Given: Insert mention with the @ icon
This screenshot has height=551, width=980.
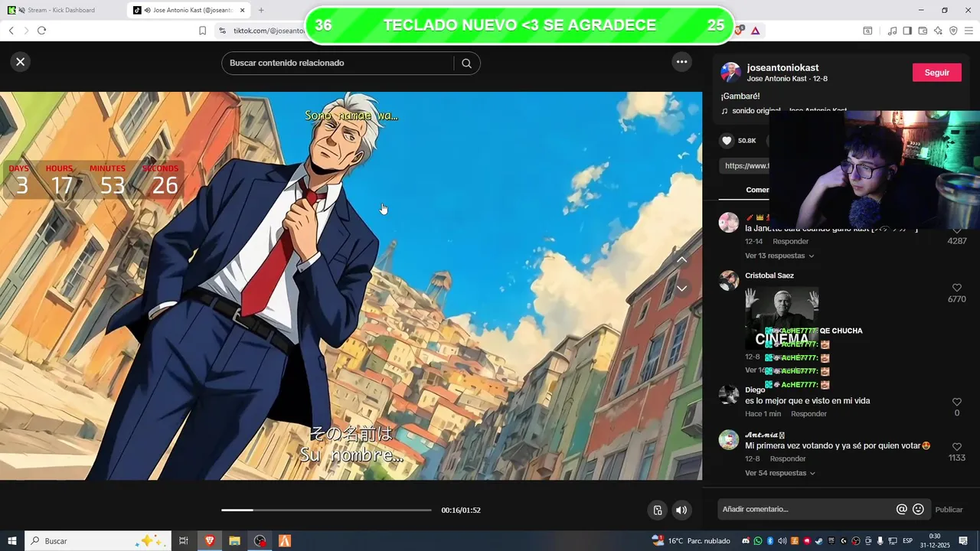Looking at the screenshot, I should click(x=902, y=509).
